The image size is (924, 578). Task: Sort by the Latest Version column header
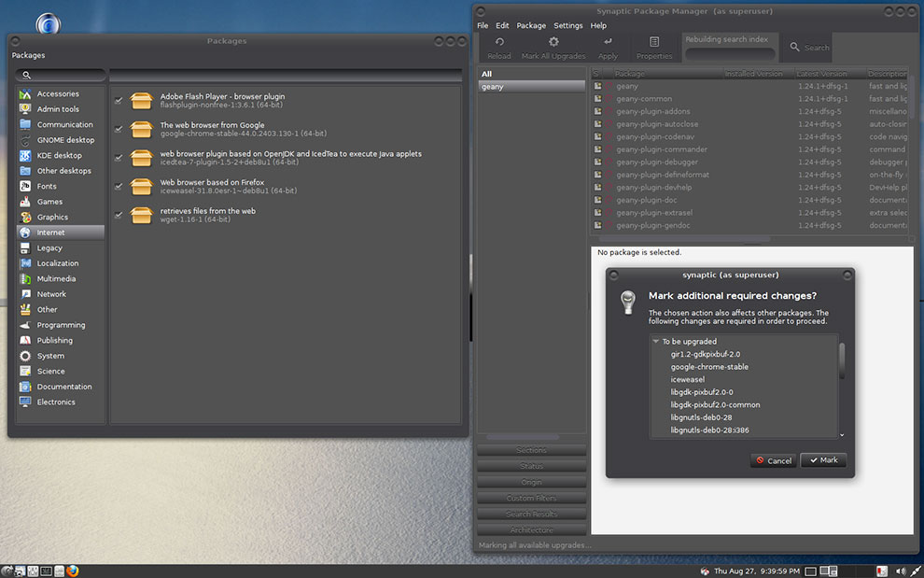click(x=830, y=74)
